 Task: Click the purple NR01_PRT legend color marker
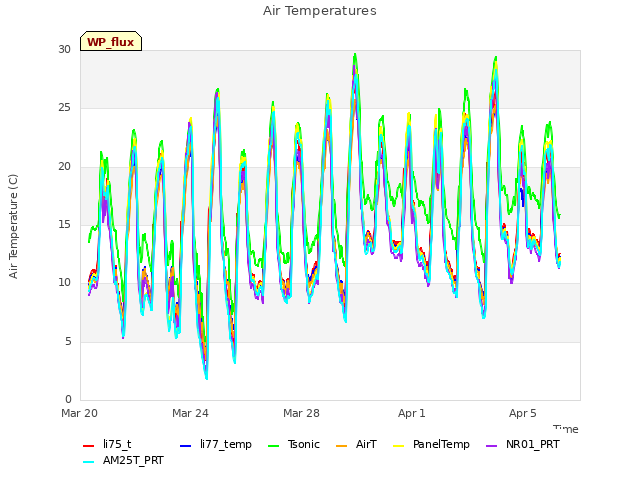click(x=492, y=445)
